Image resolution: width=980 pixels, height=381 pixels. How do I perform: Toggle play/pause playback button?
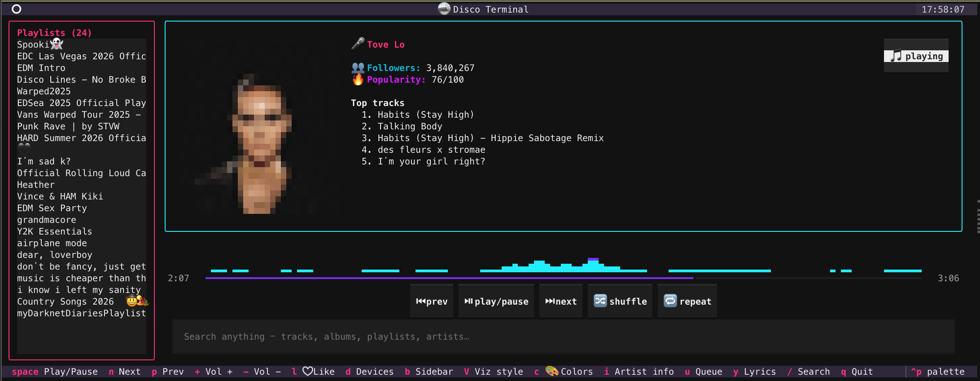pyautogui.click(x=496, y=301)
